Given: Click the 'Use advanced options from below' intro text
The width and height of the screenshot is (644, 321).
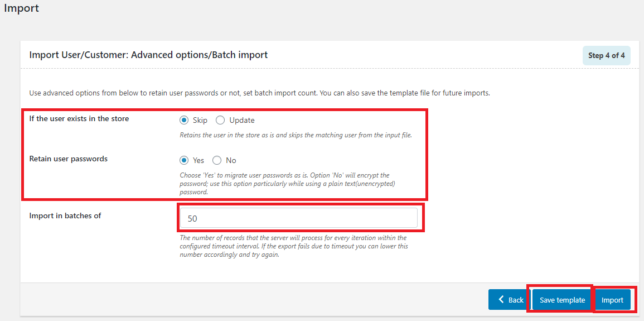Looking at the screenshot, I should 260,93.
